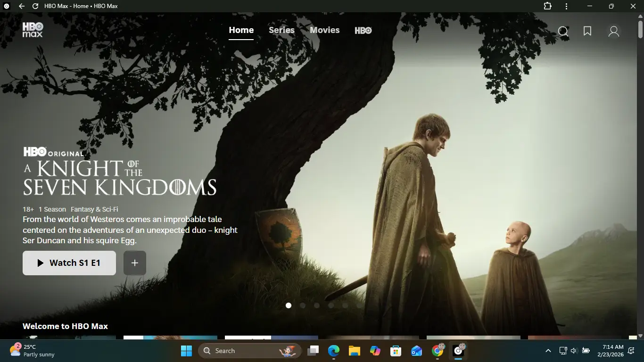Click the HBO Max logo

point(33,30)
